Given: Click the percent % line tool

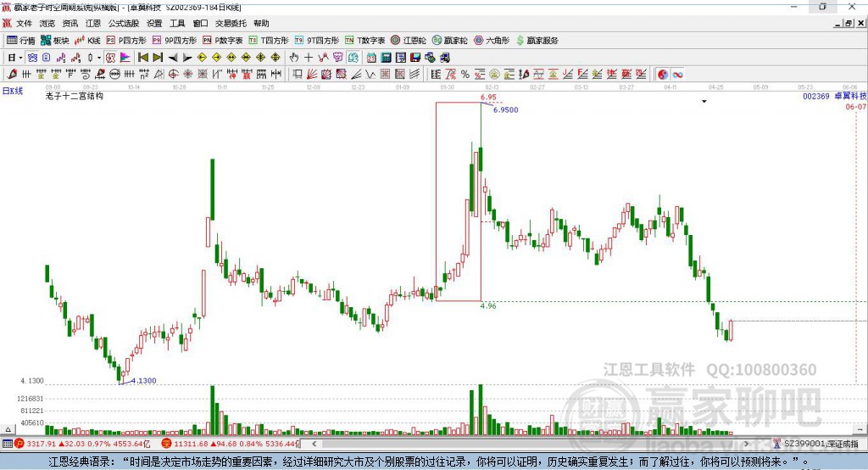Looking at the screenshot, I should (x=465, y=75).
